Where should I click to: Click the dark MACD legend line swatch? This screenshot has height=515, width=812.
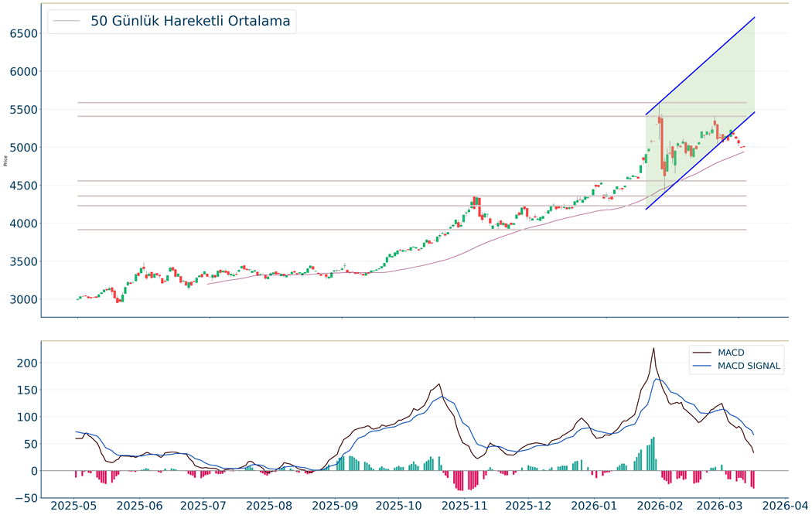tap(703, 353)
